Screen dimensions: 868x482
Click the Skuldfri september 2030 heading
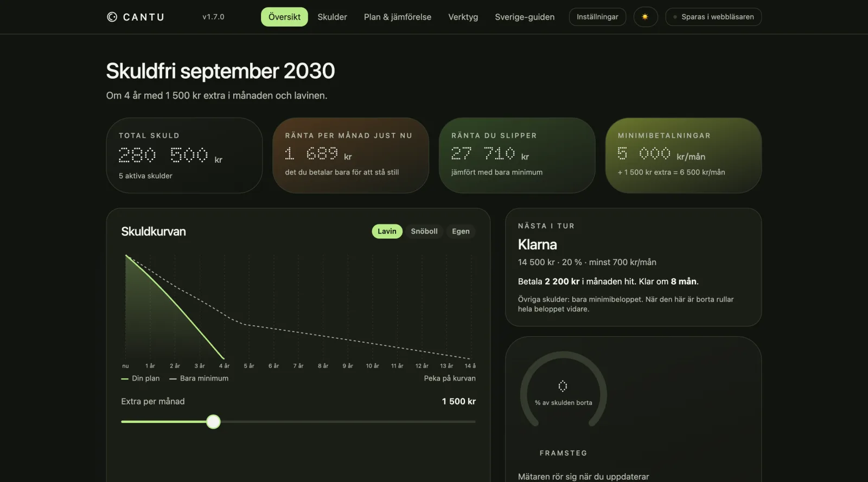220,71
